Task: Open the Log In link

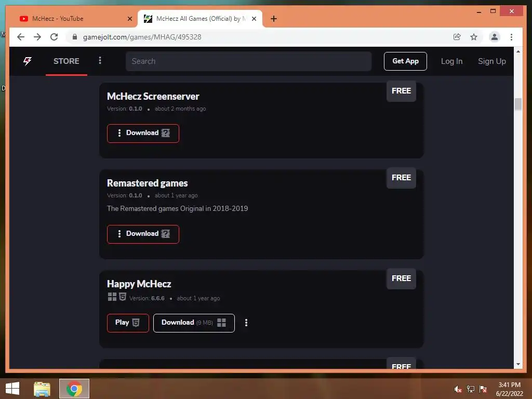Action: click(x=451, y=61)
